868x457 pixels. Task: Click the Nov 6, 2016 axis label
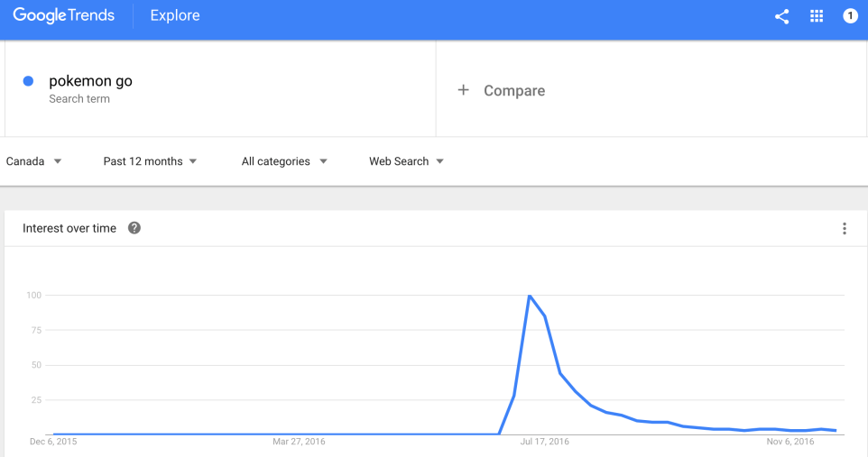(790, 442)
